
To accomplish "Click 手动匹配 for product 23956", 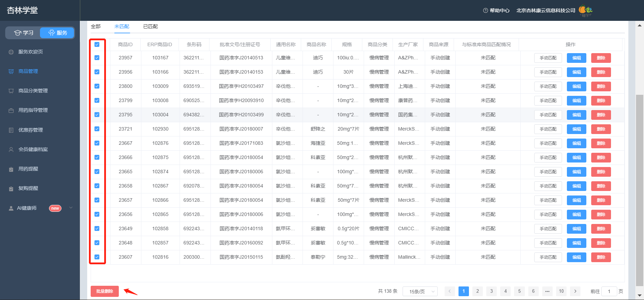I will point(548,72).
